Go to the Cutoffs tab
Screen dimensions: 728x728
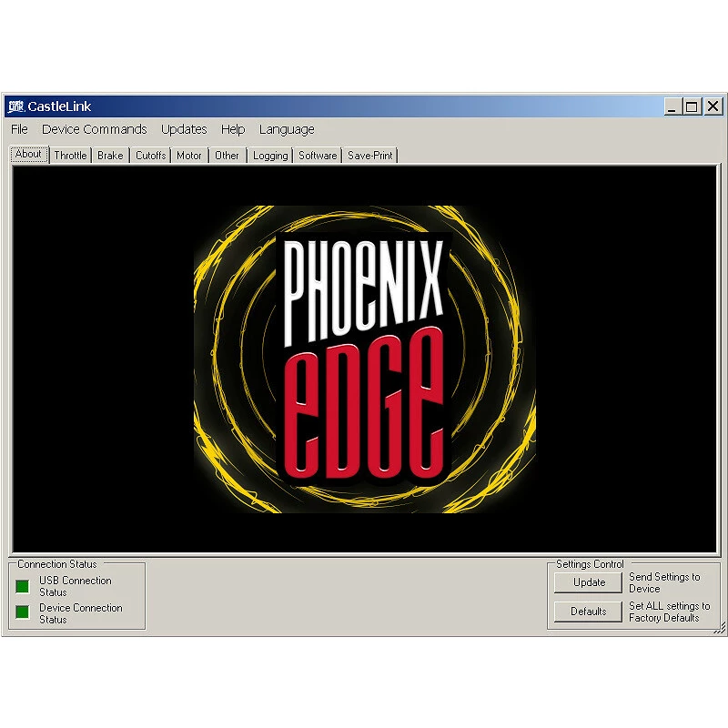(x=150, y=156)
